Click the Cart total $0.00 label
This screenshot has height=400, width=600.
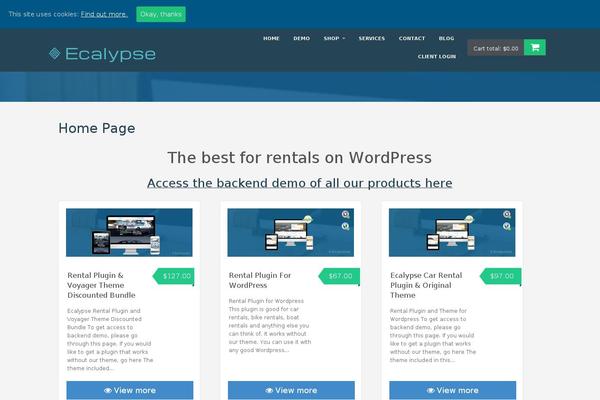point(496,48)
